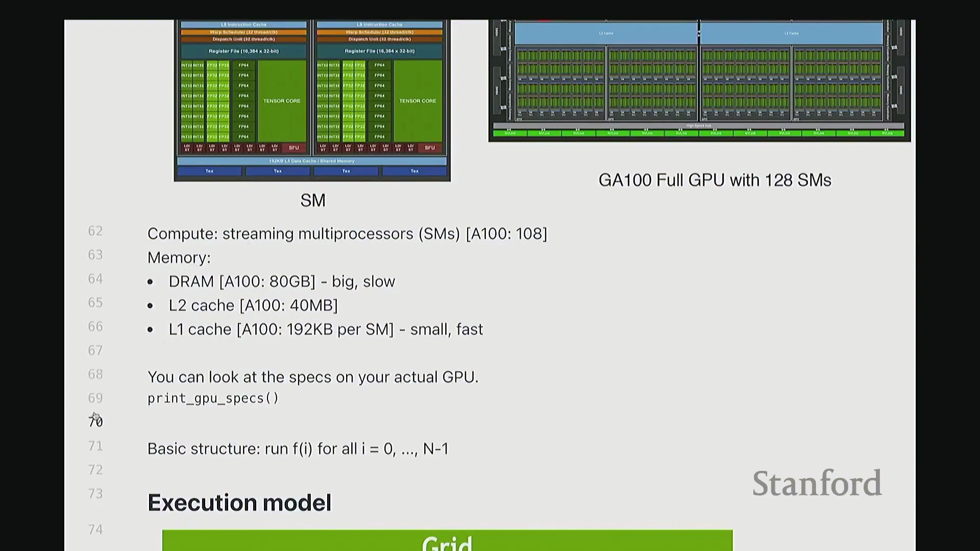Click the DRAM bullet line text
This screenshot has height=551, width=980.
(x=282, y=282)
